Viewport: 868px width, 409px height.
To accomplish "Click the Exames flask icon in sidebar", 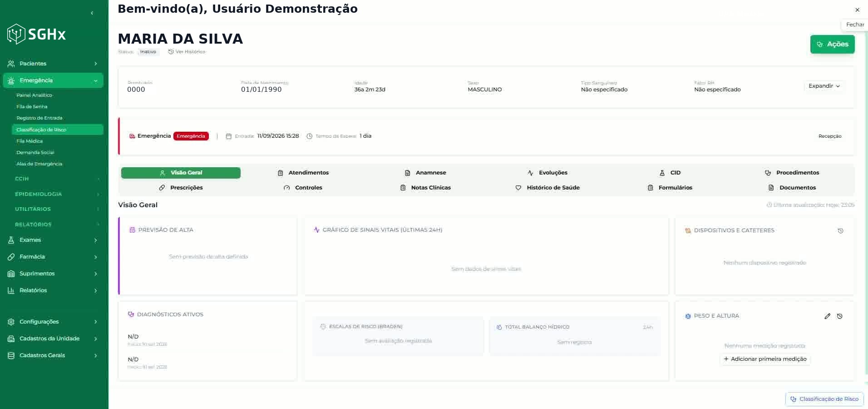I will pyautogui.click(x=11, y=240).
